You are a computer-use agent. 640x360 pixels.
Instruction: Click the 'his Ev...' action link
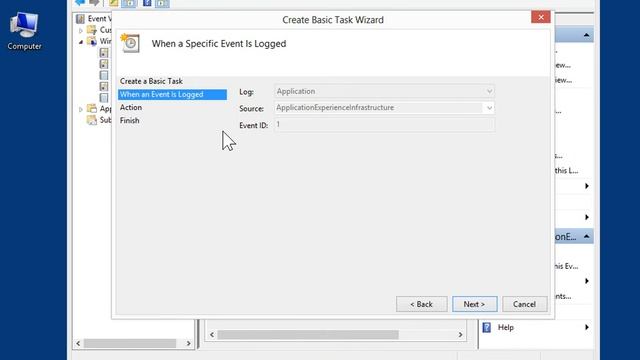click(567, 266)
